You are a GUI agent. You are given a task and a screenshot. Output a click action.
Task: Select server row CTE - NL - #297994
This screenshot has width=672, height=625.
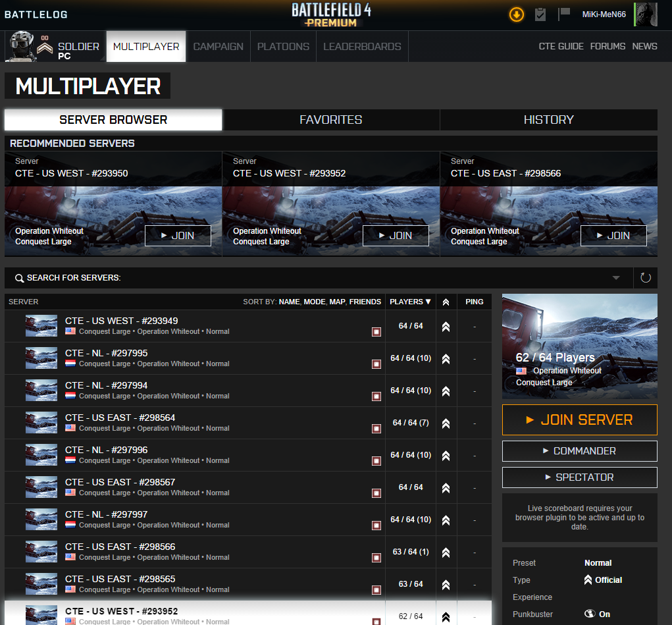point(247,391)
